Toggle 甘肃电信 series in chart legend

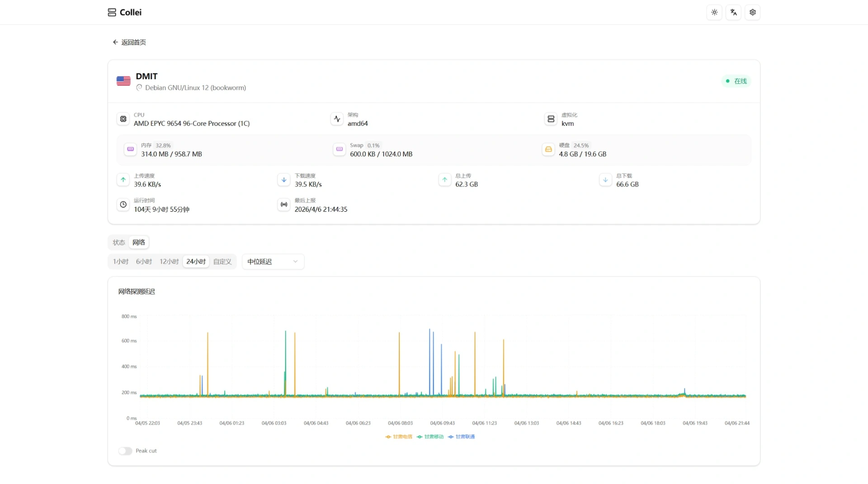pos(399,437)
